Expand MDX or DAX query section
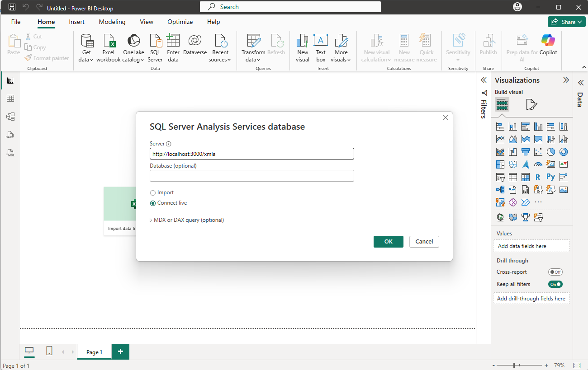The width and height of the screenshot is (588, 370). point(187,220)
